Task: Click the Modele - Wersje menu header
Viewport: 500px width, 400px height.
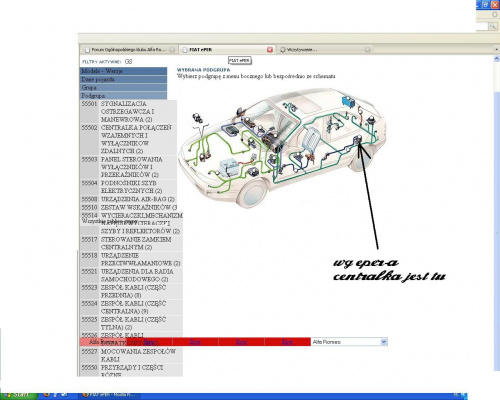Action: click(123, 71)
